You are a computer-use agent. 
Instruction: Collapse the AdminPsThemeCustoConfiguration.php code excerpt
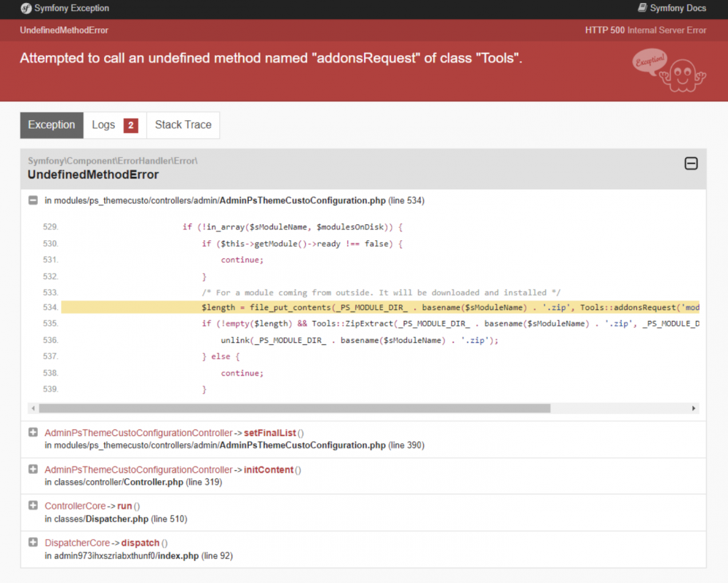pos(33,200)
